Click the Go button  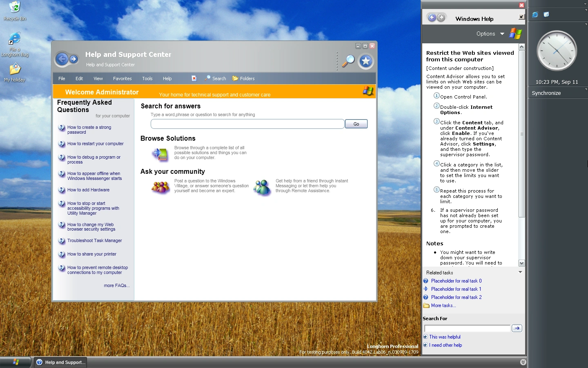[x=356, y=124]
